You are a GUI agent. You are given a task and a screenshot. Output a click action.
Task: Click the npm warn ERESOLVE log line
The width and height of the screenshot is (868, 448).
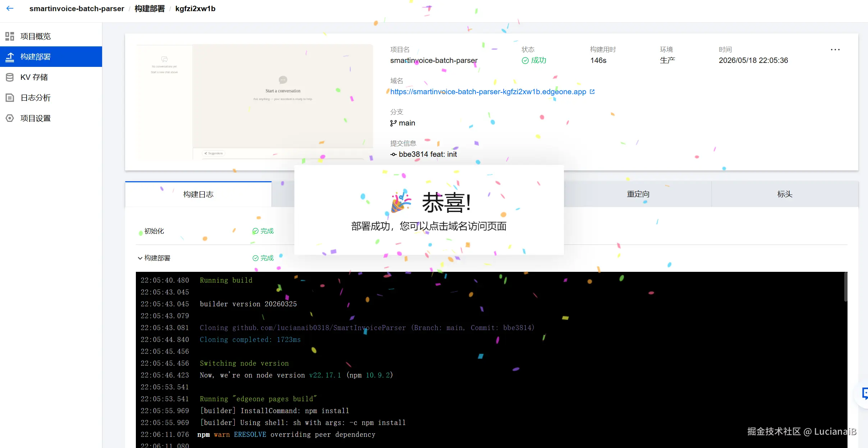point(286,434)
